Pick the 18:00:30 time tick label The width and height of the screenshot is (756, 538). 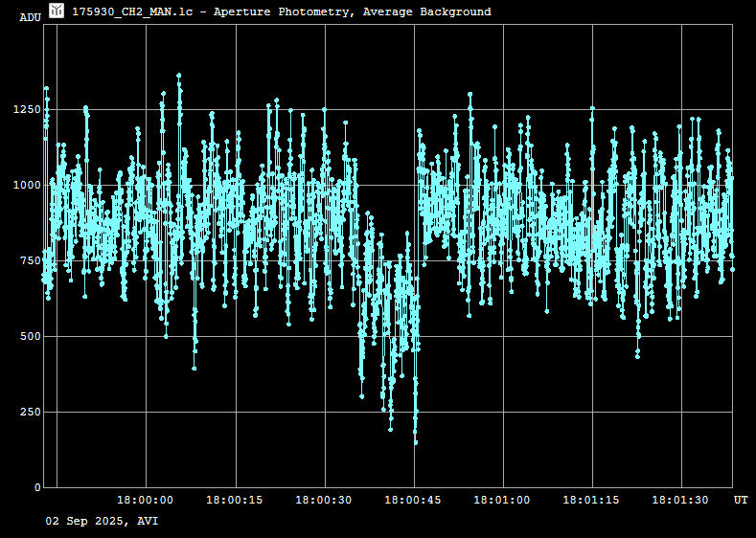[x=324, y=500]
